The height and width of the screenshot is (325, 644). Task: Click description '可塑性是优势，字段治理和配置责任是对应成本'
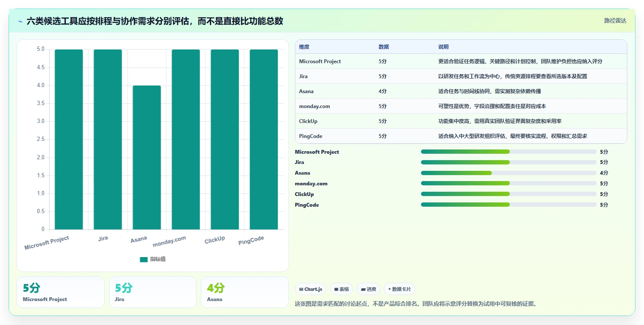coord(492,106)
